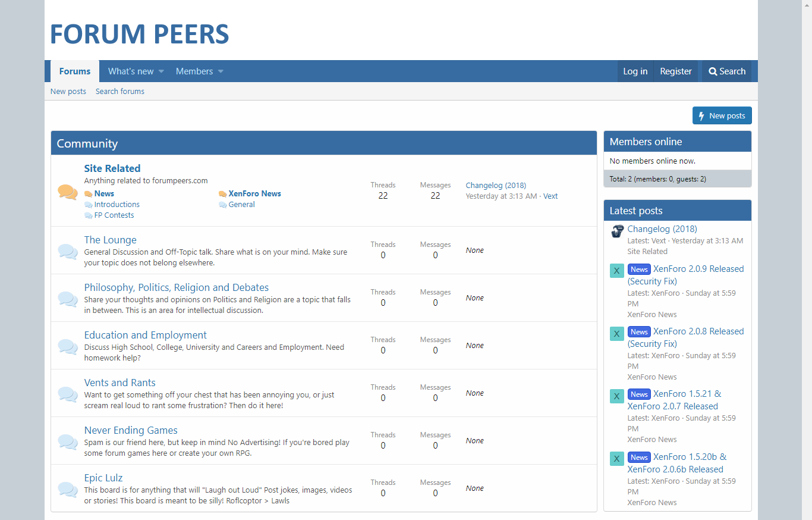Open the Search forums sub-navigation link
The width and height of the screenshot is (812, 520).
pyautogui.click(x=120, y=92)
